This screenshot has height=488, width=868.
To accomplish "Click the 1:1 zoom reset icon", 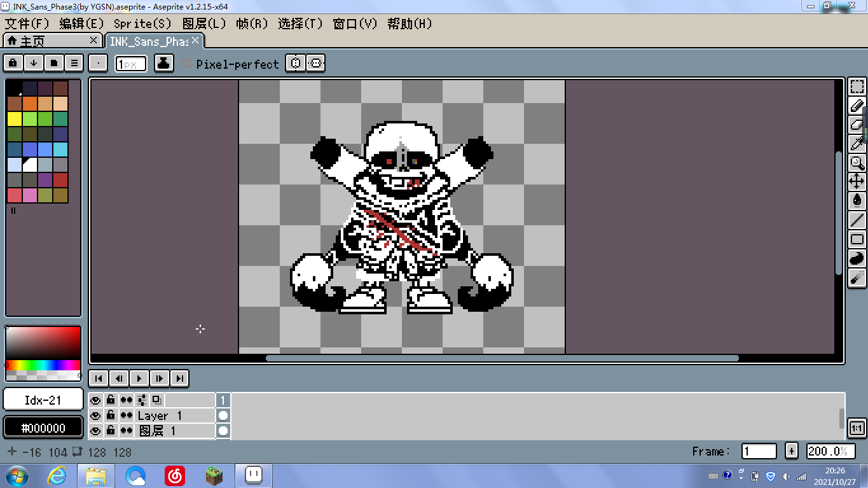I will tap(857, 429).
